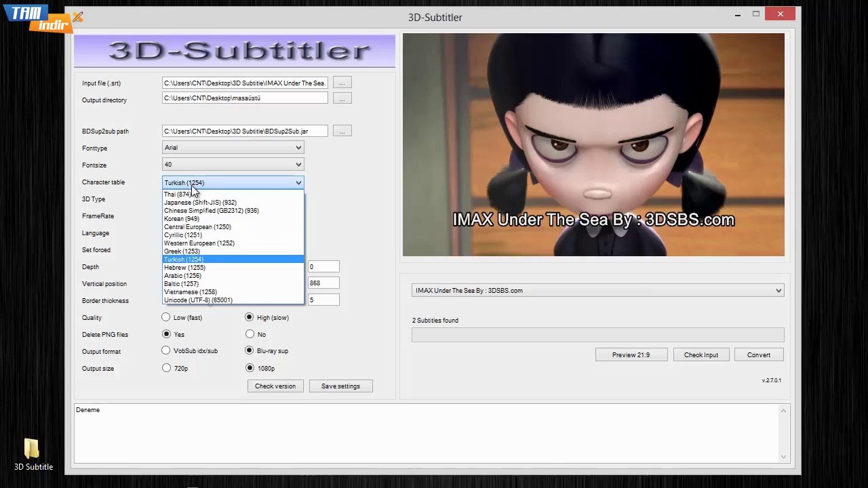This screenshot has height=488, width=868.
Task: Click the Check Input button
Action: point(701,355)
